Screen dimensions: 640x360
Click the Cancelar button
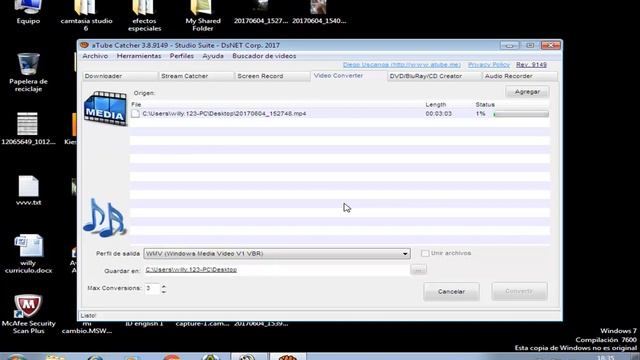(x=451, y=291)
